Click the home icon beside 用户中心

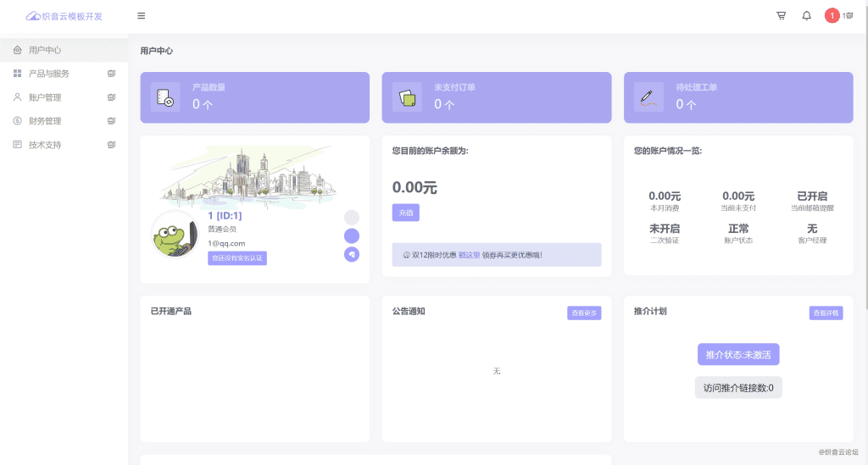(x=17, y=50)
